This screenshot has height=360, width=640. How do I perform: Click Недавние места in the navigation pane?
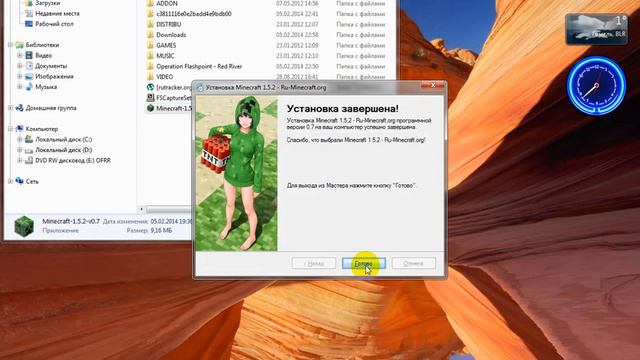click(x=57, y=13)
